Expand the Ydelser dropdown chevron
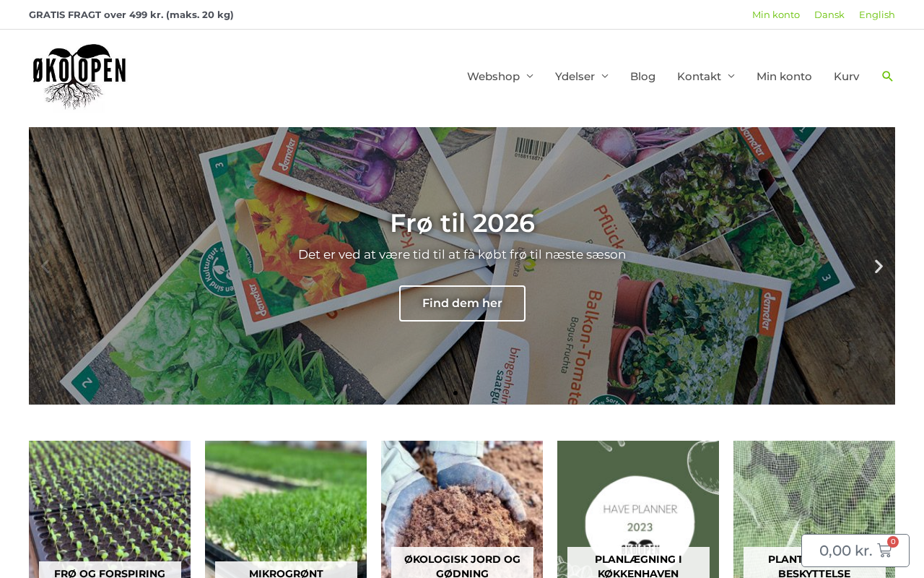 tap(605, 77)
